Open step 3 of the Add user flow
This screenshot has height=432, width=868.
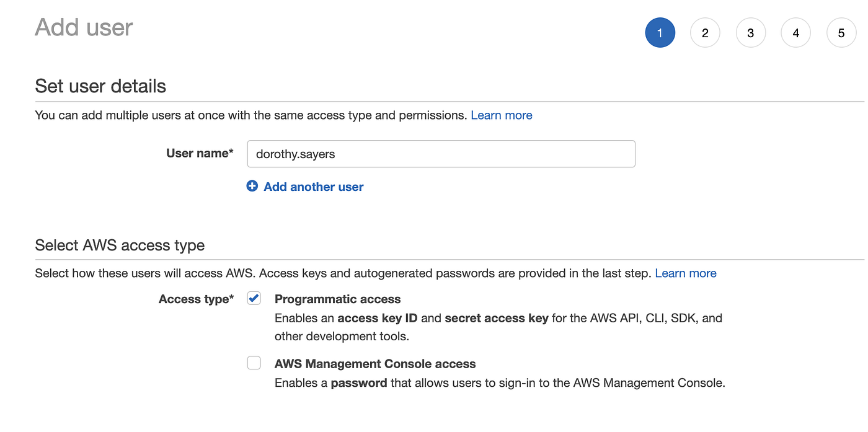(x=750, y=32)
